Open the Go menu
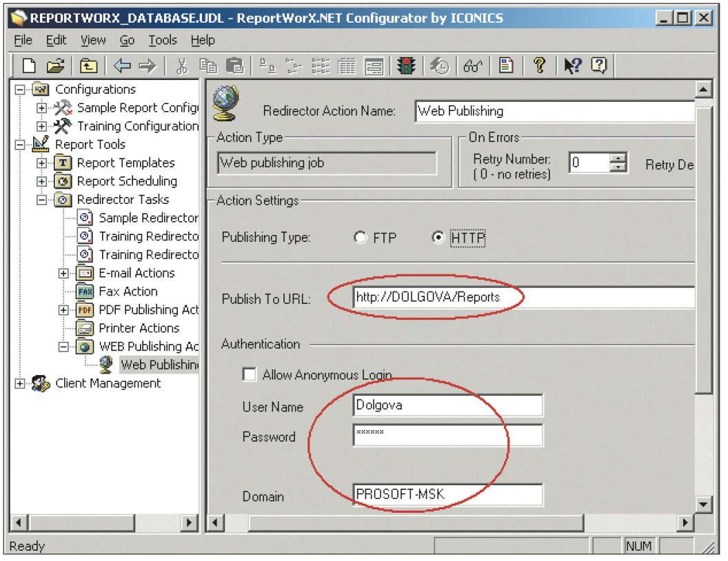Screen dimensions: 728x561 pos(128,41)
